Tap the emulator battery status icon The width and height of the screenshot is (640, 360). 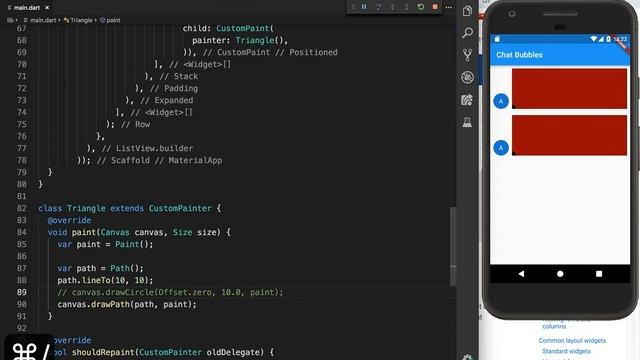[x=608, y=39]
